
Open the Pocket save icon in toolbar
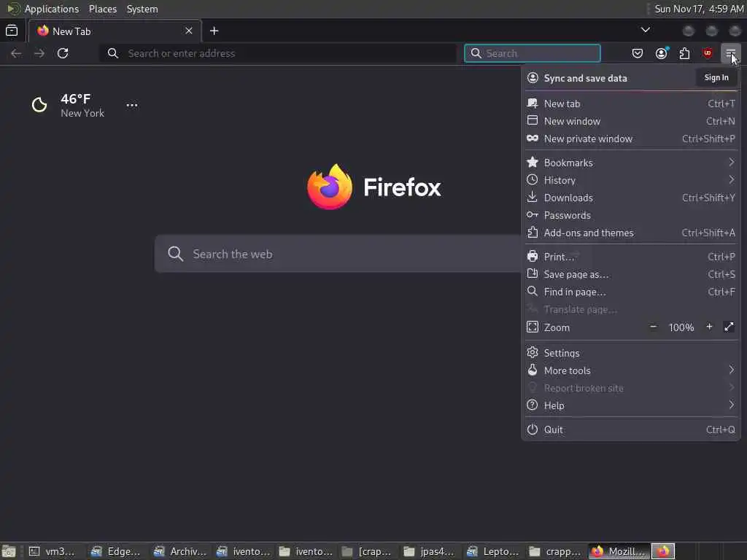[x=638, y=53]
